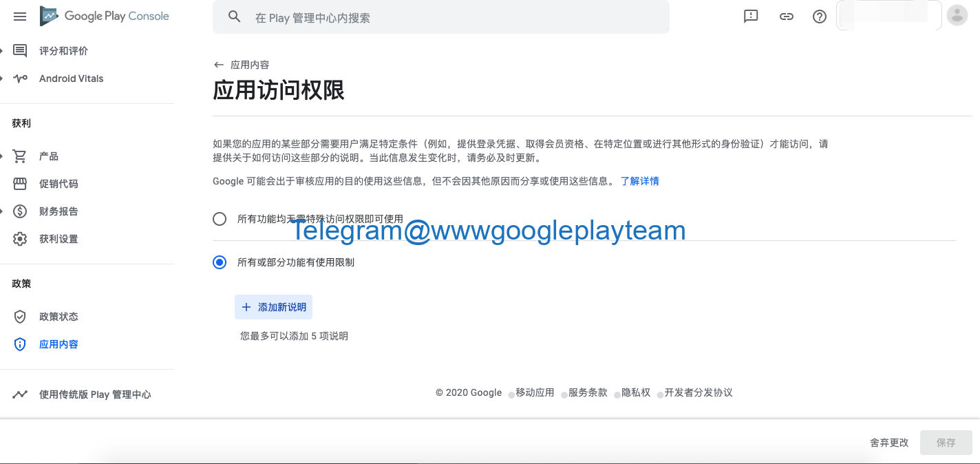Open 促销代码 in the sidebar
Image resolution: width=980 pixels, height=464 pixels.
tap(58, 184)
